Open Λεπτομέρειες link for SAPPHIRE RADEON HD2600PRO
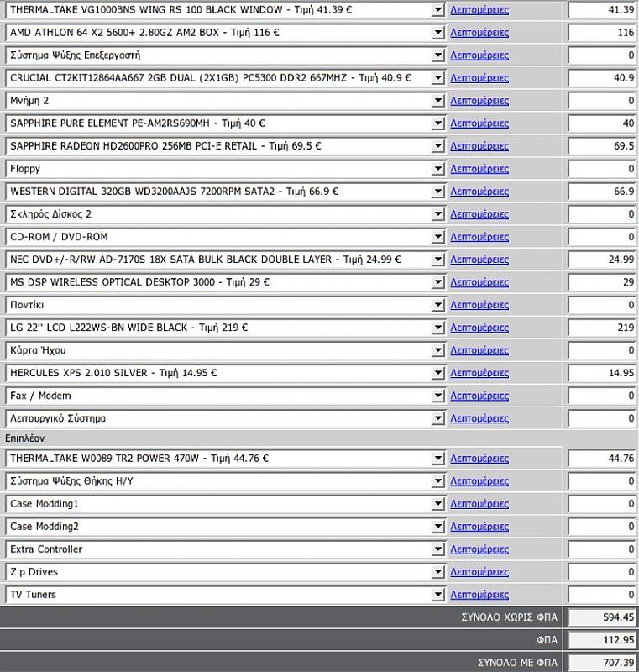Image resolution: width=639 pixels, height=672 pixels. tap(479, 146)
